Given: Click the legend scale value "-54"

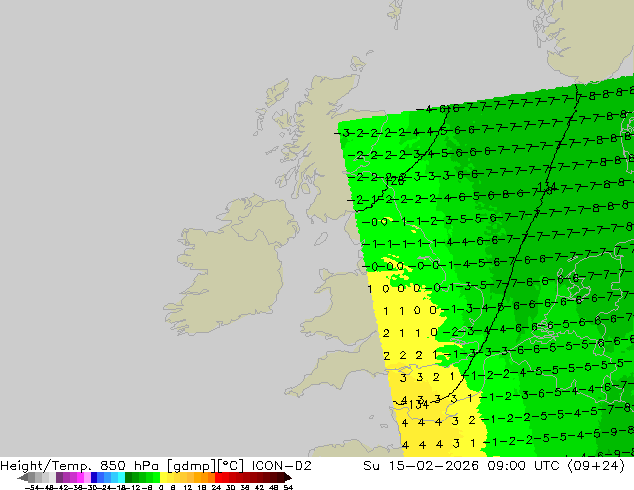Looking at the screenshot, I should click(x=32, y=487).
